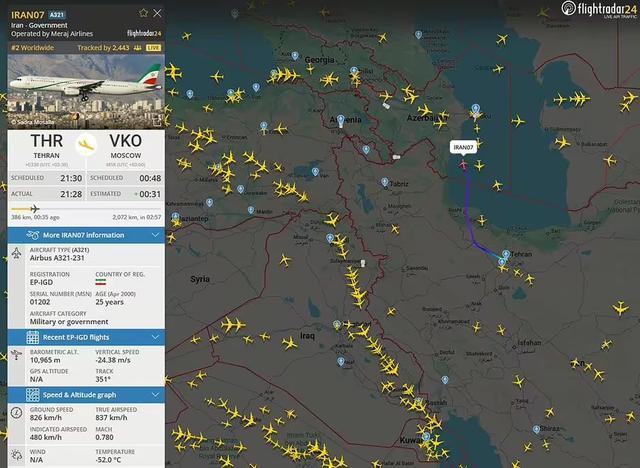Click the A321 aircraft type badge
640x468 pixels.
point(57,15)
